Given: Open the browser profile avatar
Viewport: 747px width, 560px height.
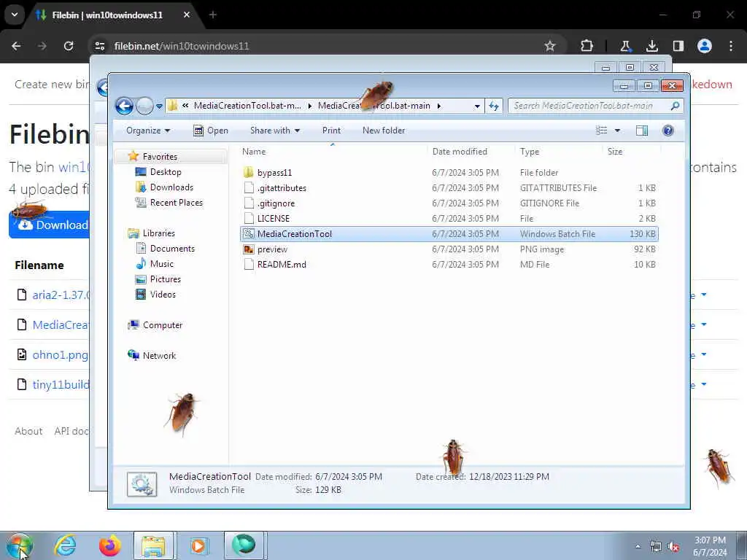Looking at the screenshot, I should coord(705,46).
